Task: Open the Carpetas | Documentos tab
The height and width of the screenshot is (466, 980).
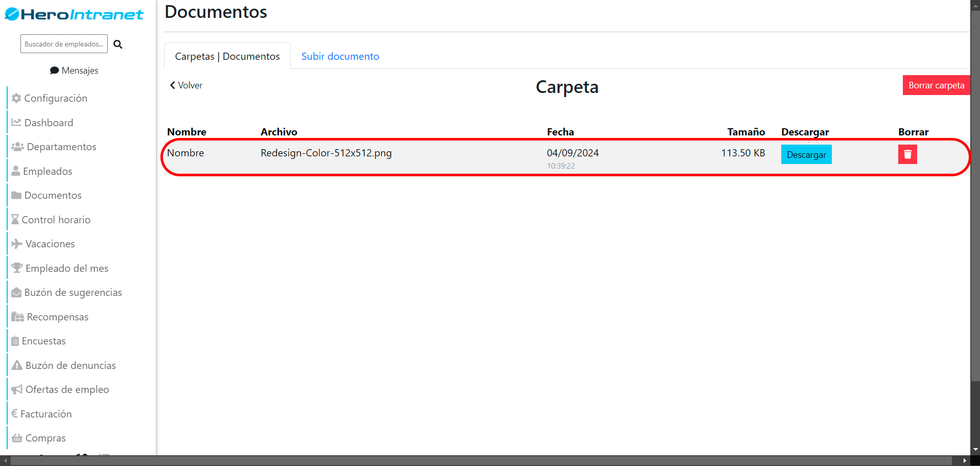Action: coord(227,56)
